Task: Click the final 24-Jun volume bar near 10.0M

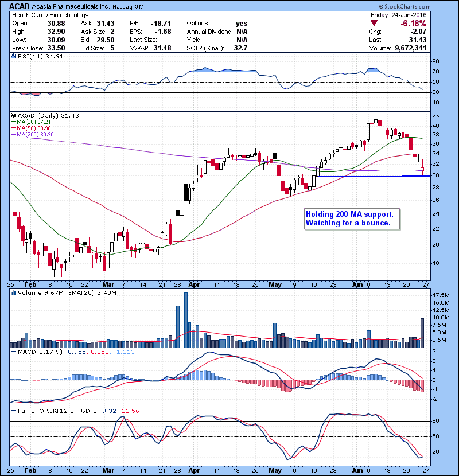Action: point(422,333)
